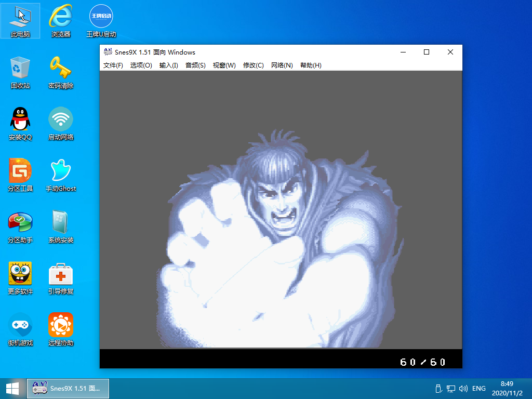The image size is (532, 399).
Task: Click the 安装QQ penguin icon
Action: [x=20, y=124]
